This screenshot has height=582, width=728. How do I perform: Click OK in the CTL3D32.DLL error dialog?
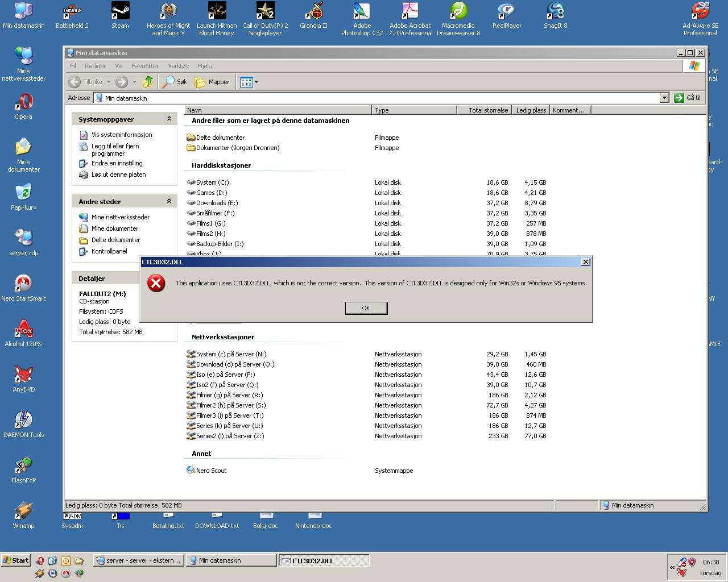366,308
